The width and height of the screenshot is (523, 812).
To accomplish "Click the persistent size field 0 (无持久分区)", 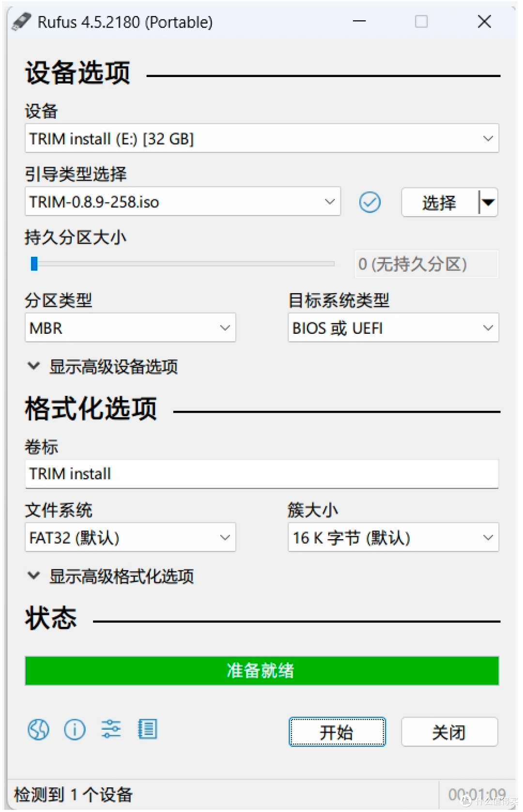I will pyautogui.click(x=427, y=264).
